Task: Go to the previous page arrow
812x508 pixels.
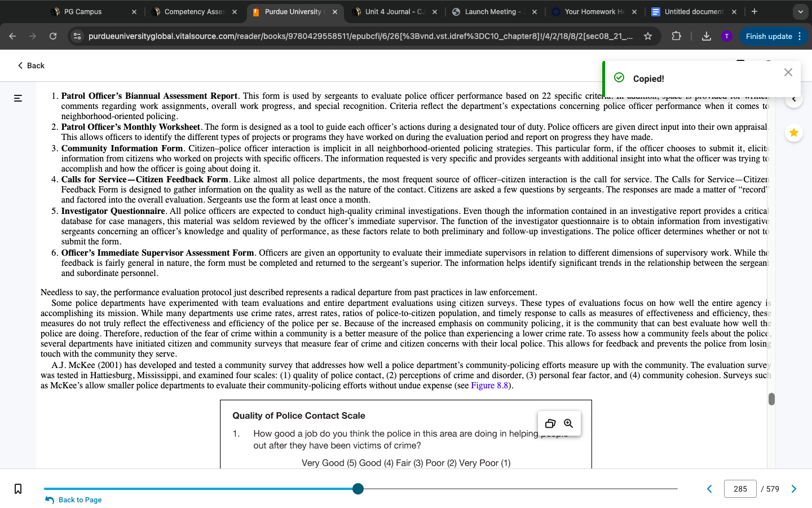Action: coord(709,489)
